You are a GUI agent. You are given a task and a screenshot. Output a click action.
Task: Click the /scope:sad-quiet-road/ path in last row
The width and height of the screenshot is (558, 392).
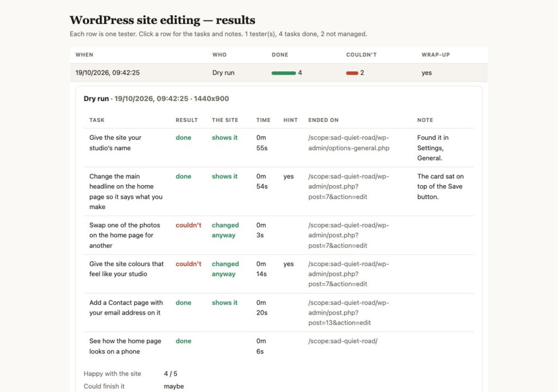[343, 341]
